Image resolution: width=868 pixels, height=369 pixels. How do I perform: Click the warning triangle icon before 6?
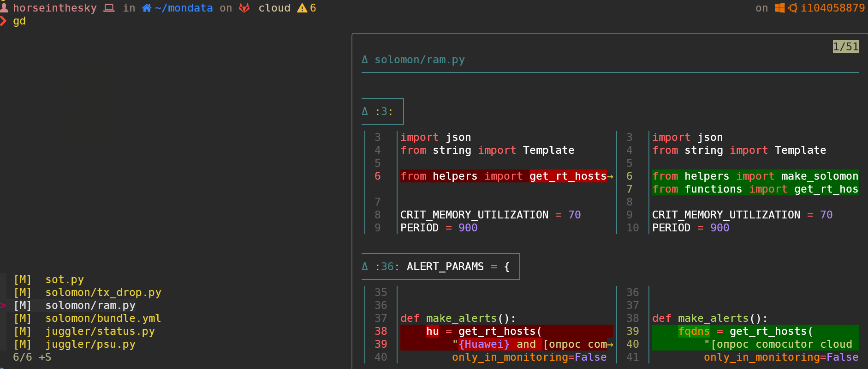302,8
